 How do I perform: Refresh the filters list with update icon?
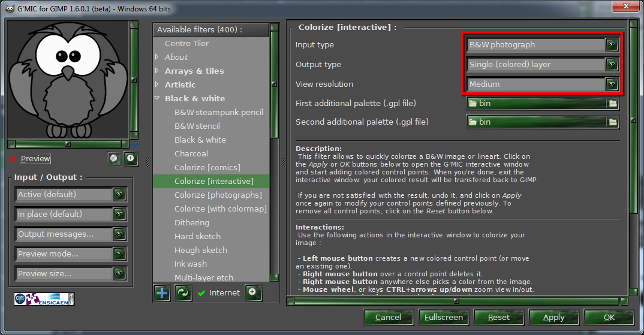[x=183, y=293]
